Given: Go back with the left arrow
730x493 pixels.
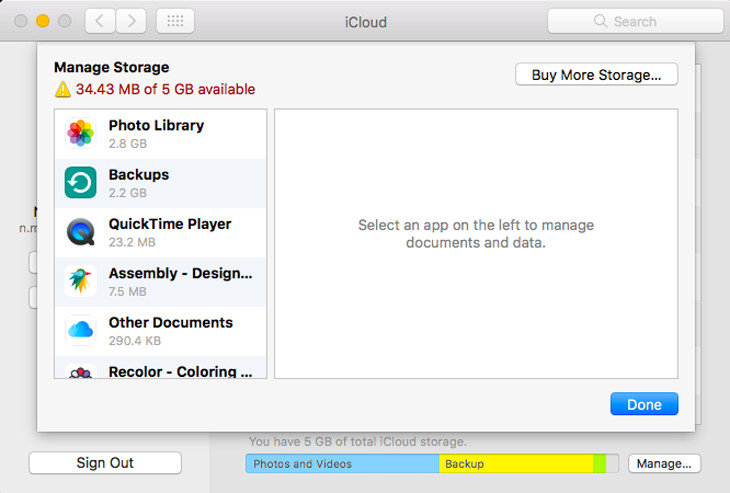Looking at the screenshot, I should point(99,21).
